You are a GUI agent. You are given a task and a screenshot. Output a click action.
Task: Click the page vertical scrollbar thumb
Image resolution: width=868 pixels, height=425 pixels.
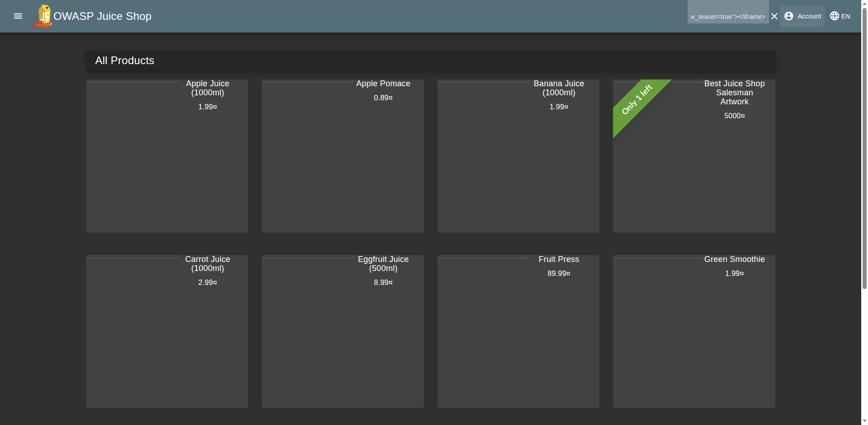coord(864,145)
